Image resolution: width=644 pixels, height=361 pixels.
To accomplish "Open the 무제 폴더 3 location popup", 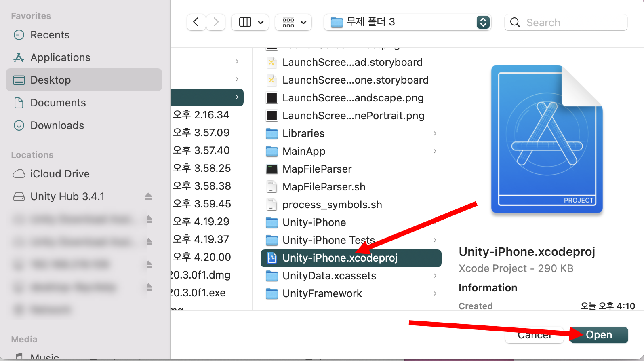I will (408, 22).
